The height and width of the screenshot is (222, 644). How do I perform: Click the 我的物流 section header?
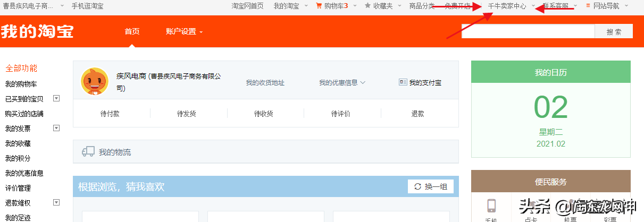tap(265, 152)
